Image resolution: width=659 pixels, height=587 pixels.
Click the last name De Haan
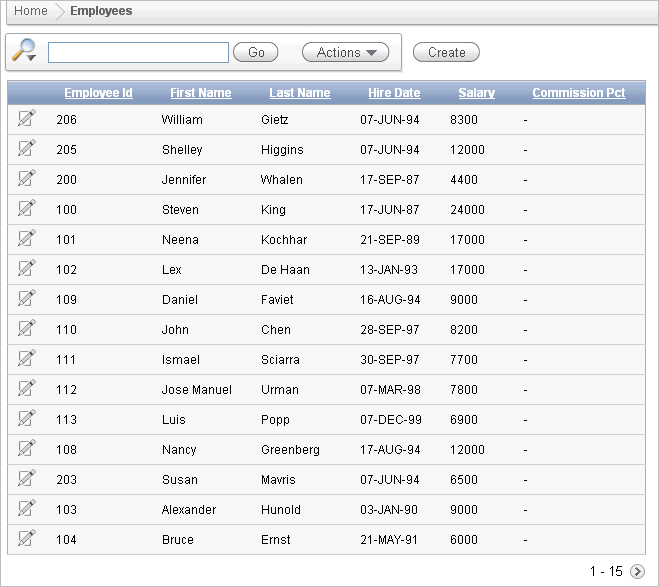(285, 270)
